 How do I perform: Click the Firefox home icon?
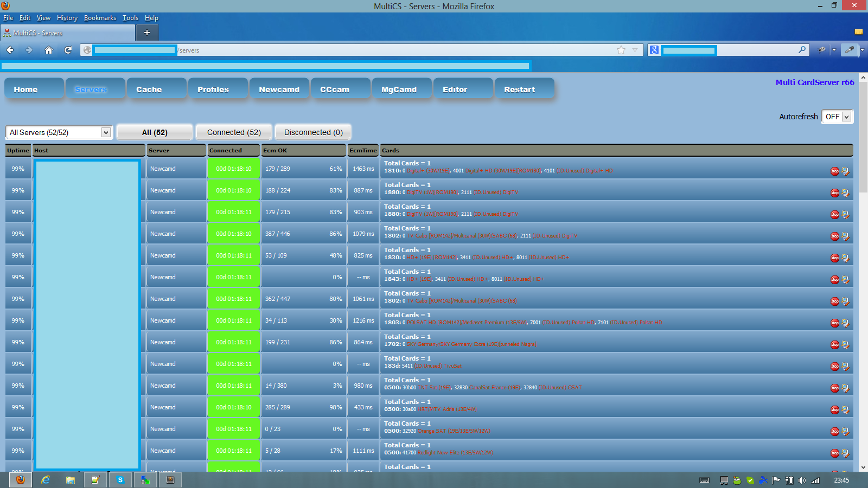tap(48, 50)
